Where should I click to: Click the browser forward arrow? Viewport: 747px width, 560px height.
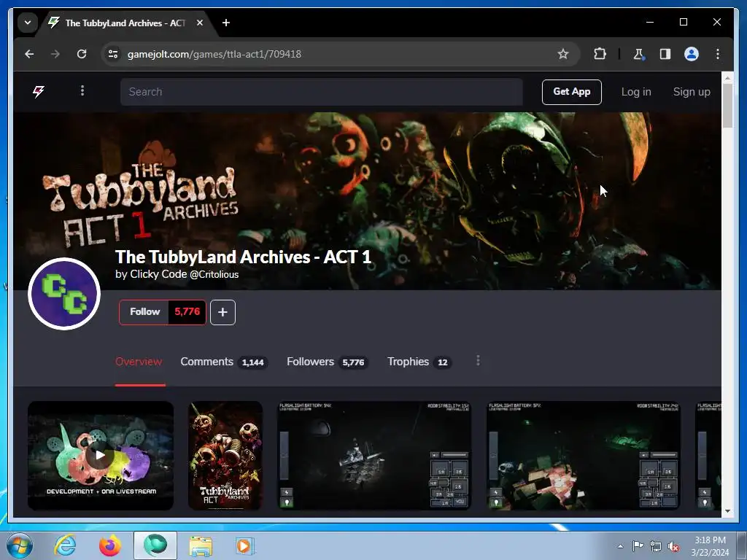(55, 54)
